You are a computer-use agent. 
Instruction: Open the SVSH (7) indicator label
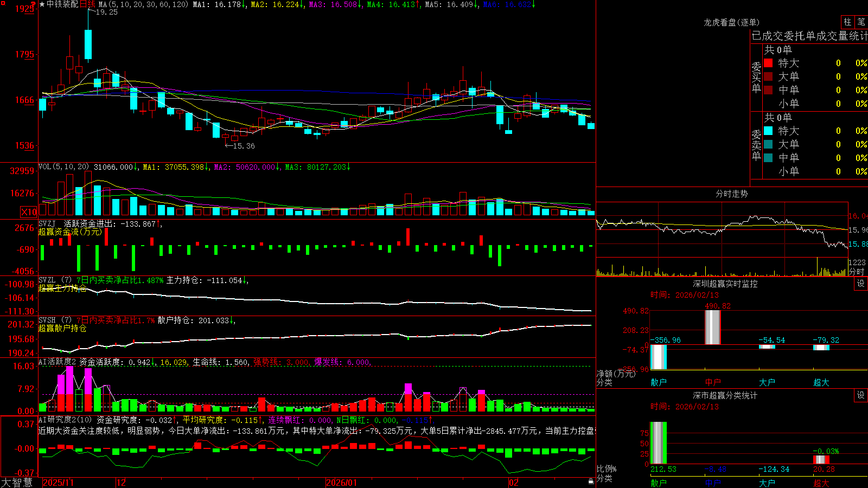coord(55,320)
